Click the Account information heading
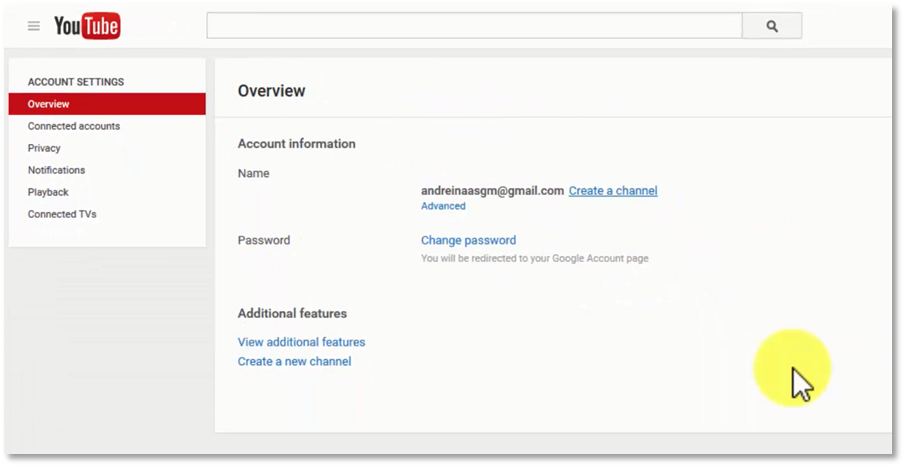905x467 pixels. coord(297,144)
